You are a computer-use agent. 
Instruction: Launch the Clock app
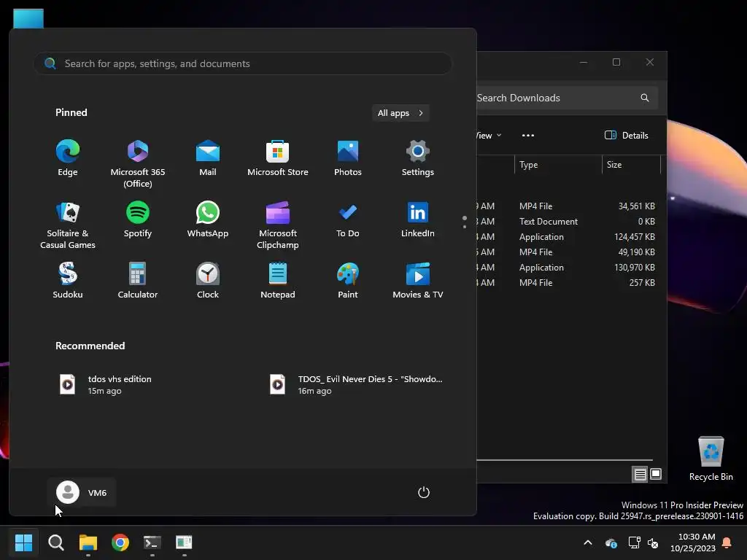pos(208,281)
